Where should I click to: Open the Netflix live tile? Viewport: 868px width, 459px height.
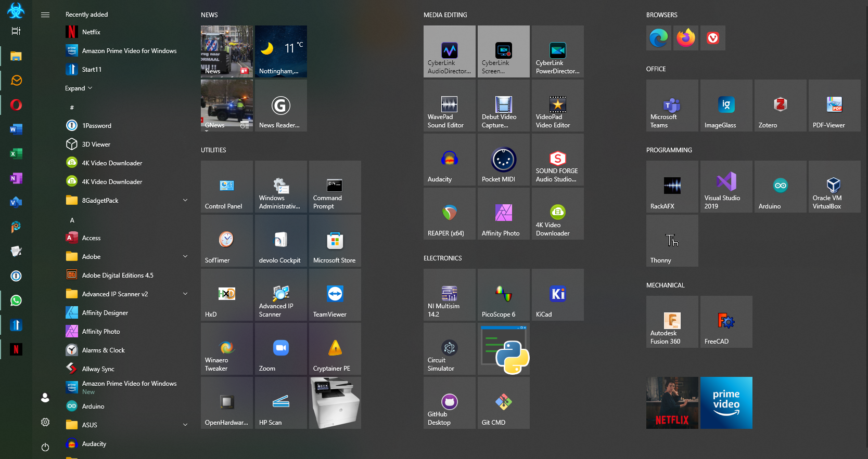coord(672,403)
